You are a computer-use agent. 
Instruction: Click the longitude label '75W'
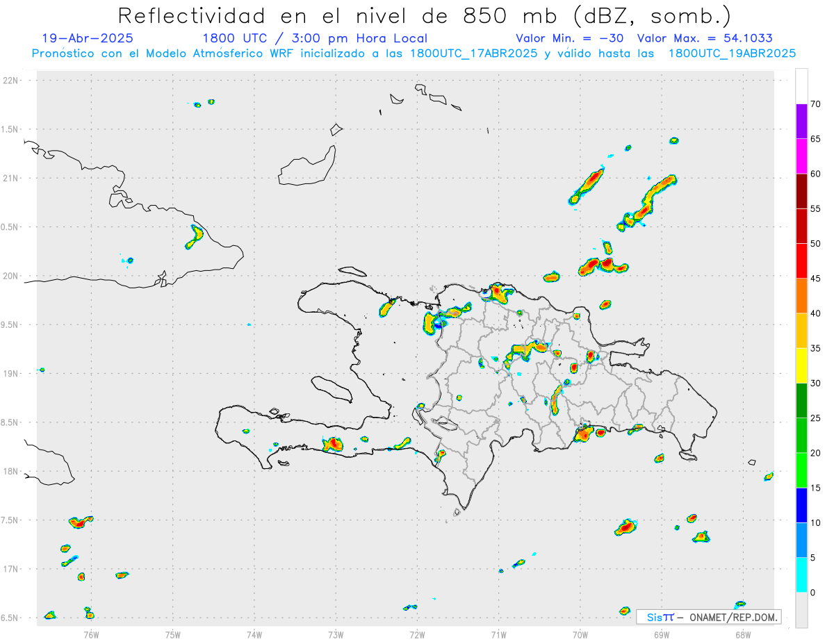(x=173, y=634)
